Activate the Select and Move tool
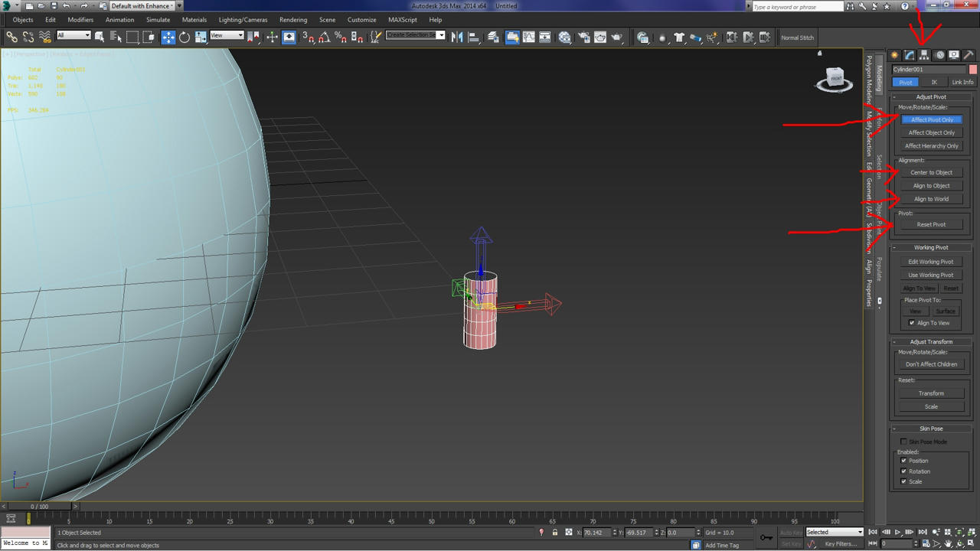 click(x=168, y=37)
